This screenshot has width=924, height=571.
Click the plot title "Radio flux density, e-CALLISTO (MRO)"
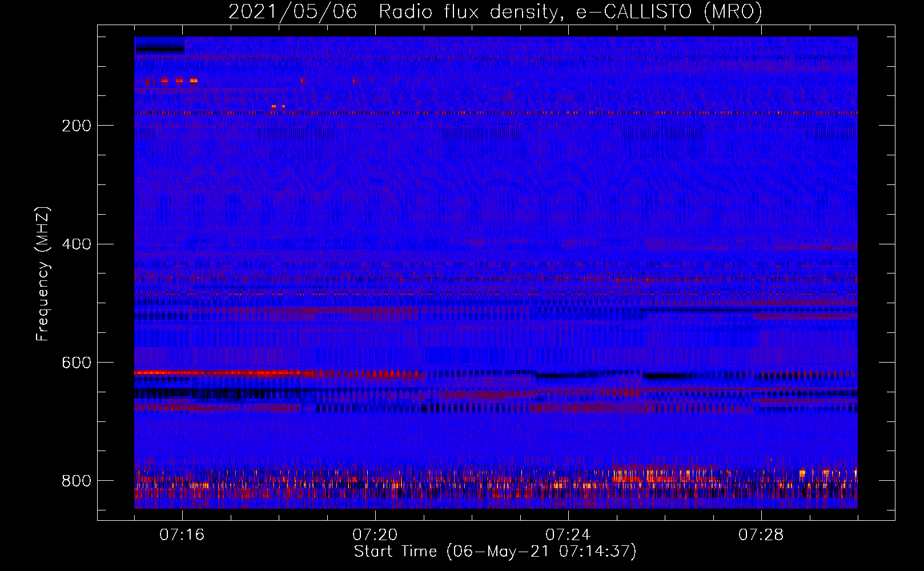570,12
